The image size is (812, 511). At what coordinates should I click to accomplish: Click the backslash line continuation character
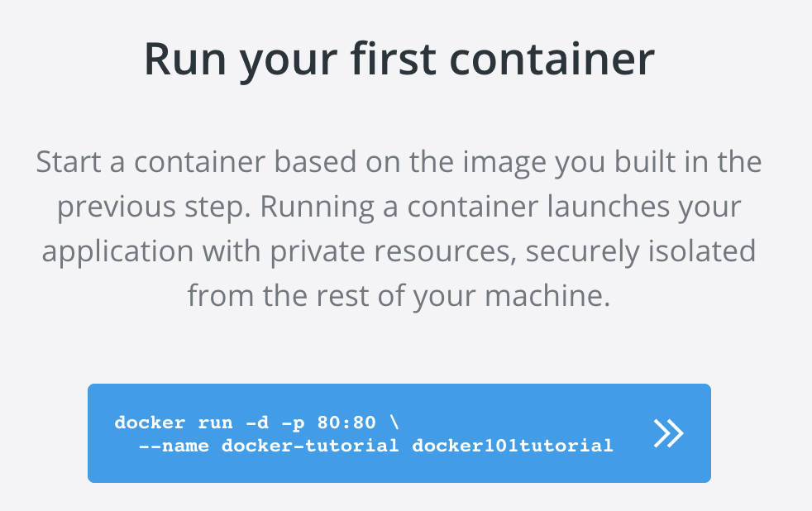394,422
